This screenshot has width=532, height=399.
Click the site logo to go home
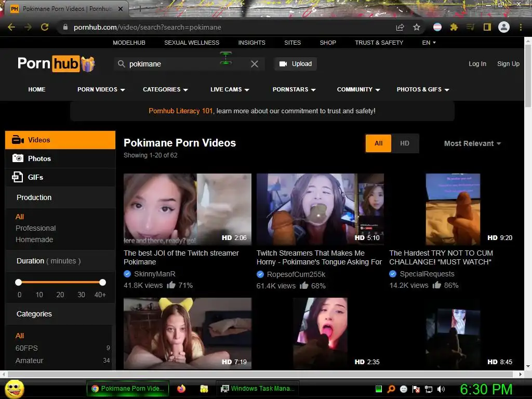(56, 64)
